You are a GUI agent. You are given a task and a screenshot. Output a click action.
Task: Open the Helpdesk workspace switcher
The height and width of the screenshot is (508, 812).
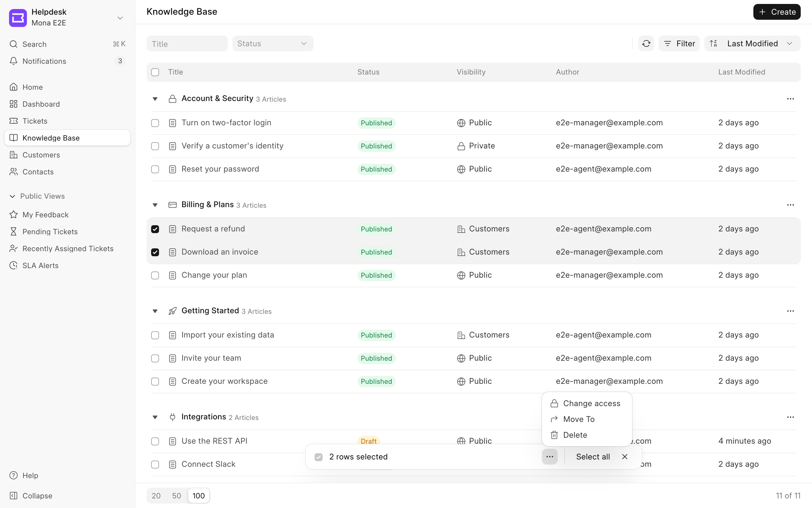[x=67, y=17]
